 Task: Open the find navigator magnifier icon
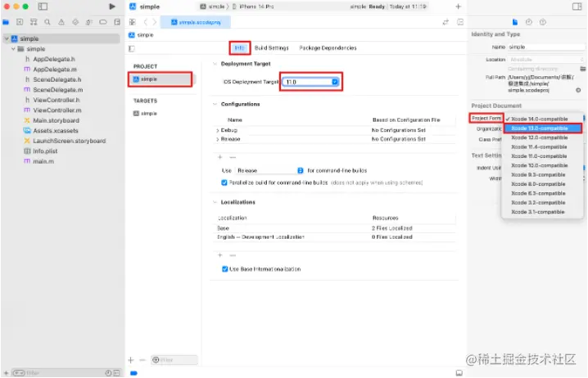tap(47, 22)
